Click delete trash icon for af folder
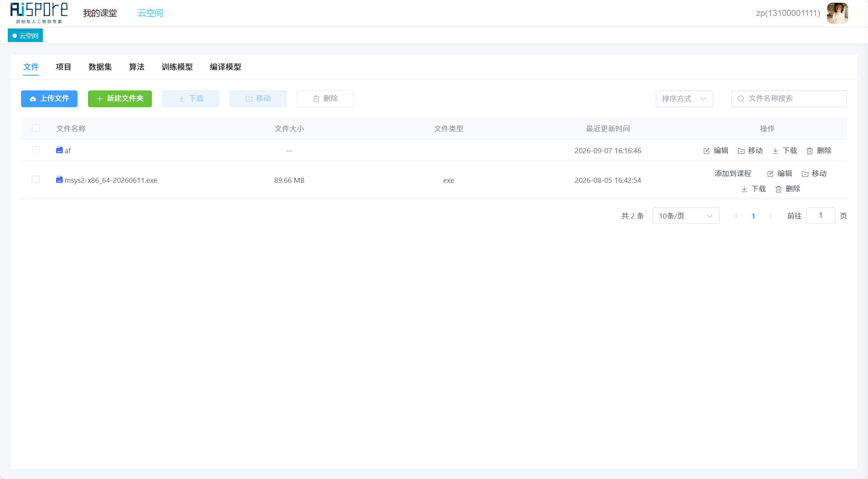 pyautogui.click(x=810, y=151)
